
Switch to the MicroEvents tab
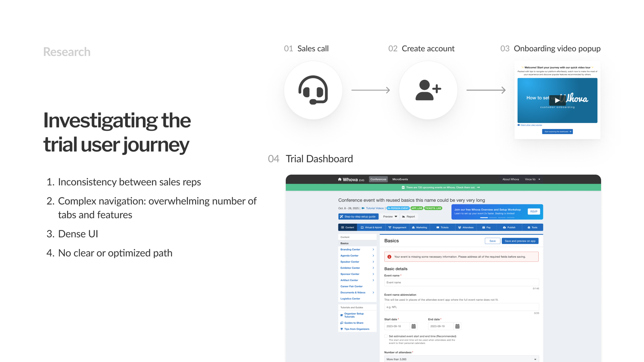400,179
